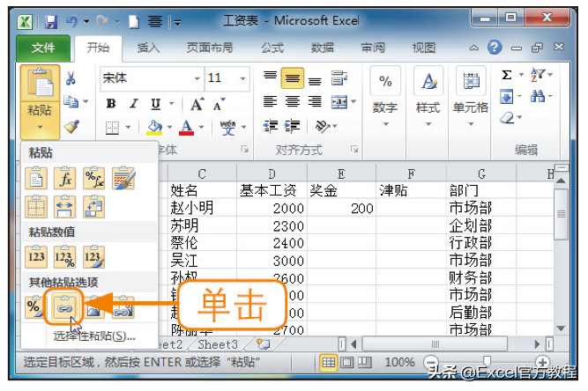
Task: Open the Merge and Center dropdown arrow
Action: click(x=353, y=101)
